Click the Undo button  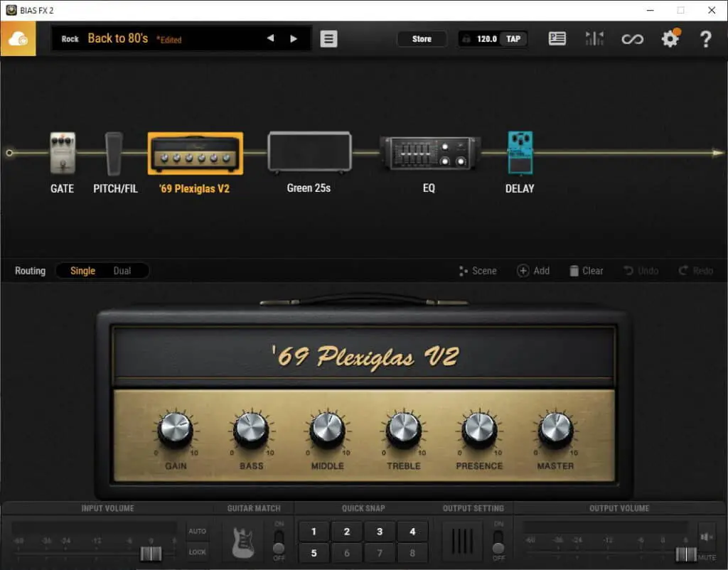[641, 271]
